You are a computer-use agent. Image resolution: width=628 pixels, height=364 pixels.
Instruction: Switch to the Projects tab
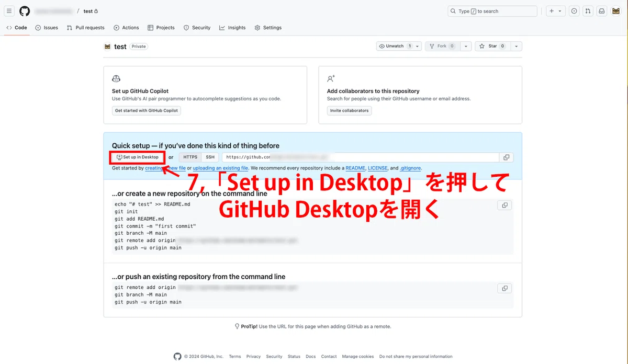tap(161, 28)
